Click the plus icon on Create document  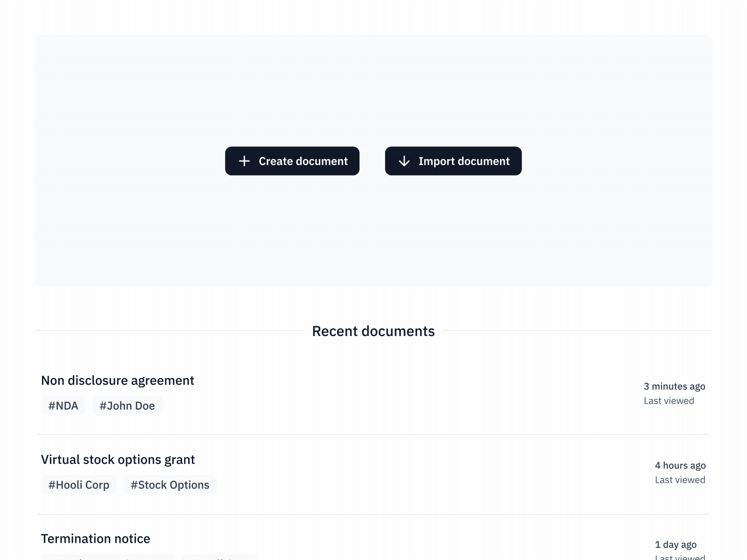tap(244, 161)
